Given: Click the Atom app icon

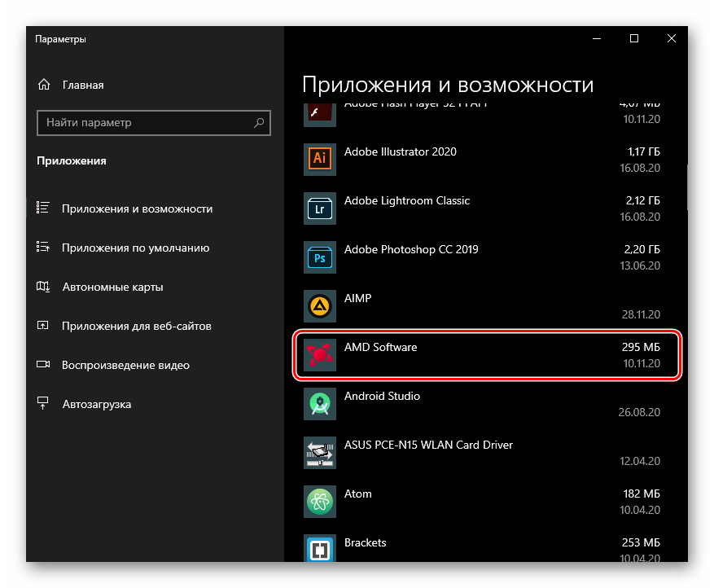Looking at the screenshot, I should click(x=320, y=502).
